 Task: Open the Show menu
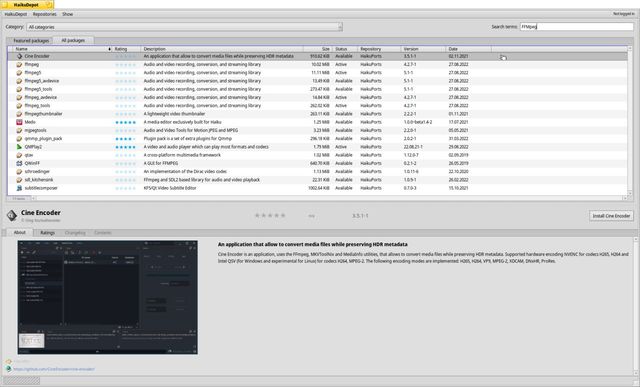click(x=67, y=14)
